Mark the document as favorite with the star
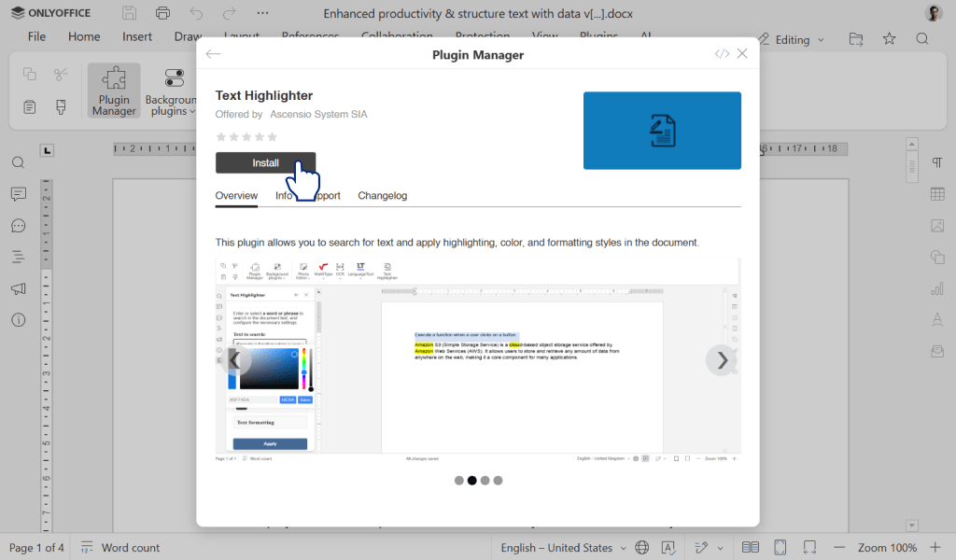Viewport: 956px width, 560px height. (x=889, y=39)
